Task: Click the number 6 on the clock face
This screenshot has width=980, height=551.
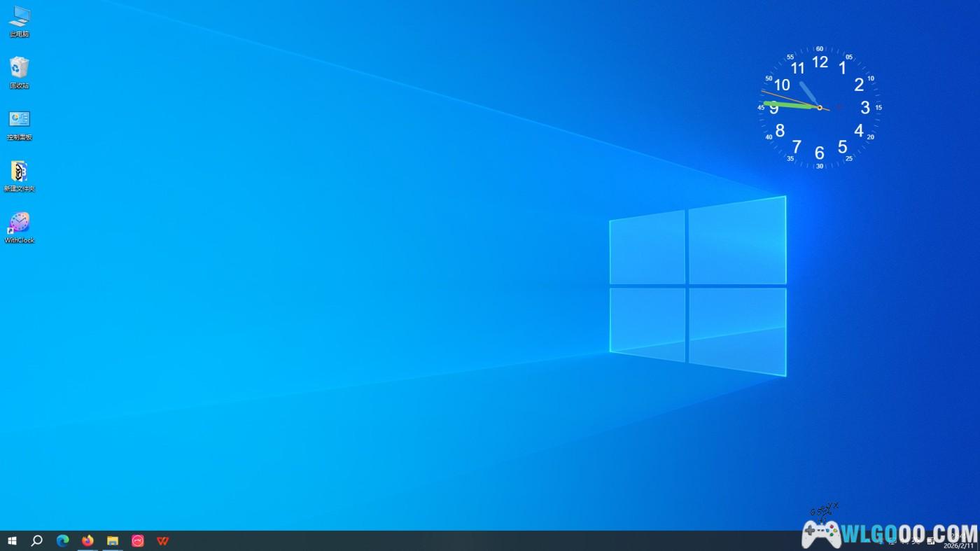Action: tap(820, 153)
